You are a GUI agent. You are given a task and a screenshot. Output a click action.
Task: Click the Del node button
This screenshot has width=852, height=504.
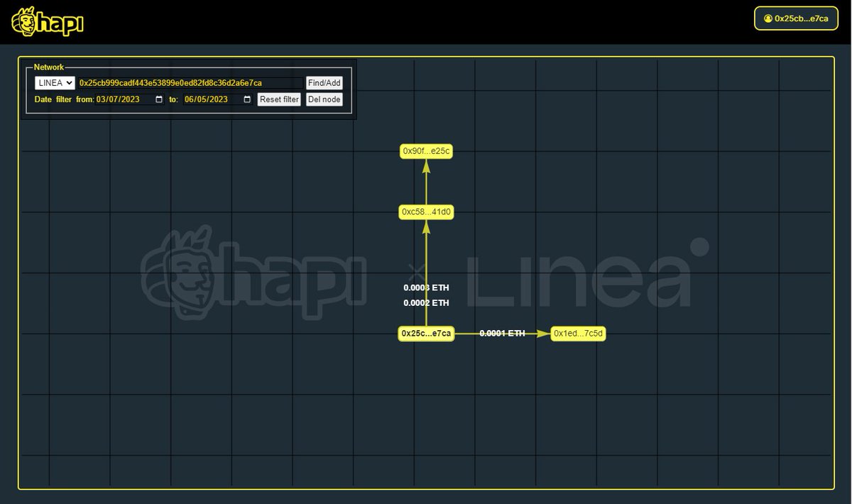pos(324,99)
